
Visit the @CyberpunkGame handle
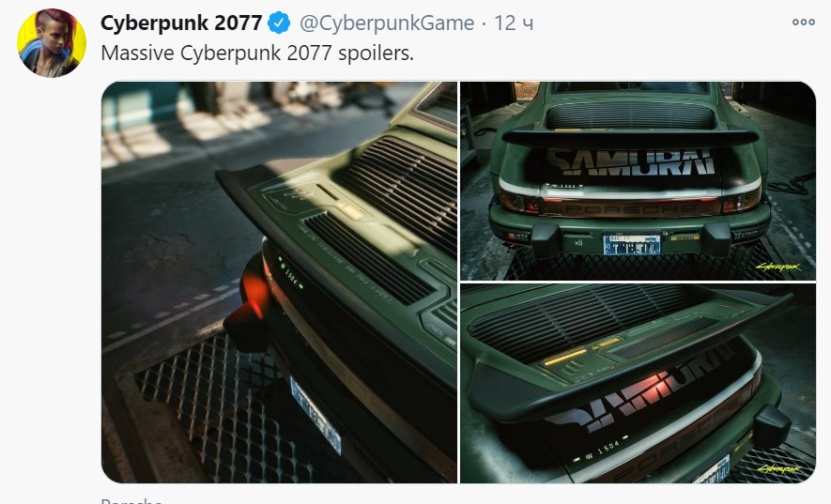tap(386, 23)
